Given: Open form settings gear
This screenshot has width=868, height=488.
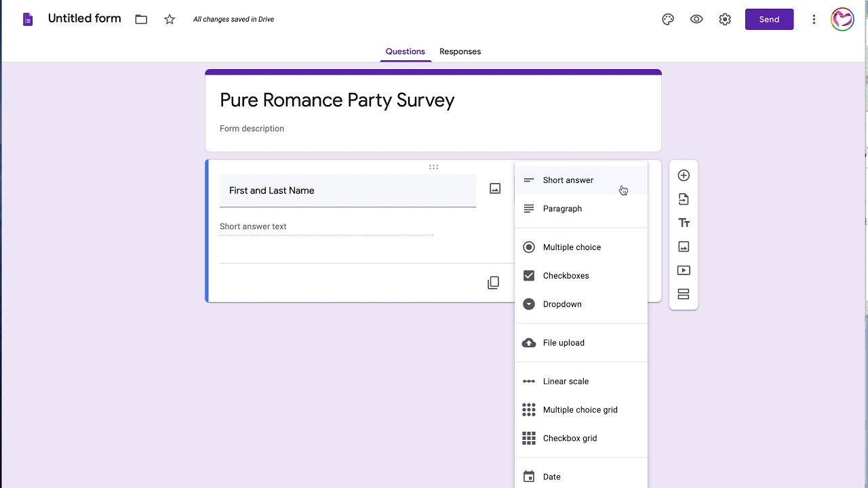Looking at the screenshot, I should (x=725, y=20).
